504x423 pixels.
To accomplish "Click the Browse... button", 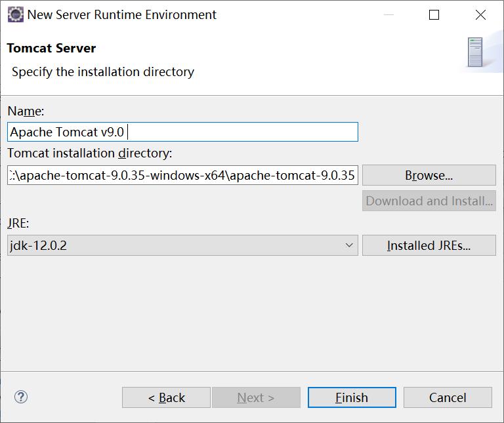I will [429, 175].
